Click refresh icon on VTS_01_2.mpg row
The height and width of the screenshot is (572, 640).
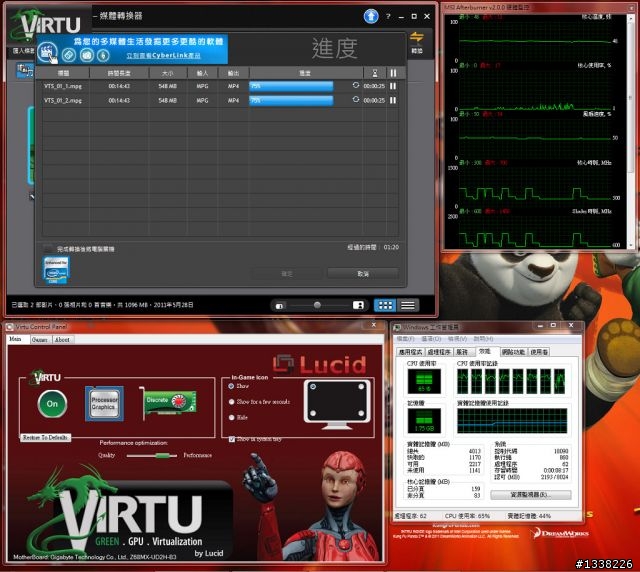pos(356,100)
